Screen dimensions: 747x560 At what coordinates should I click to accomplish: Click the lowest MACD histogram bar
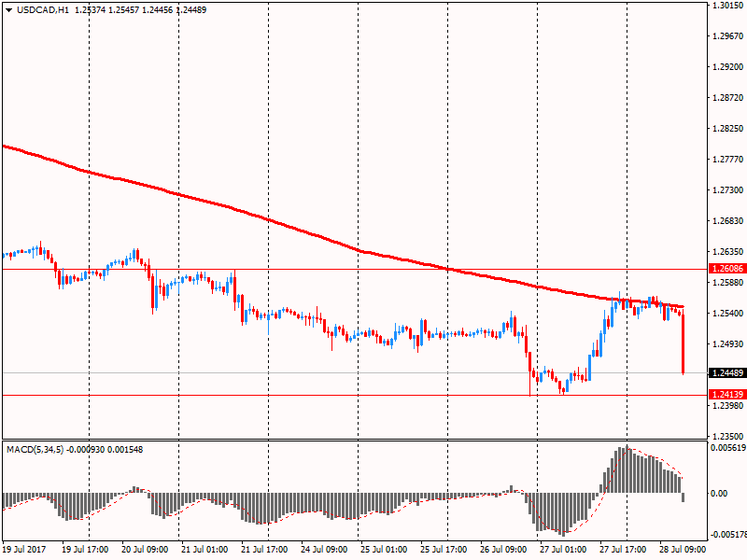coord(564,514)
